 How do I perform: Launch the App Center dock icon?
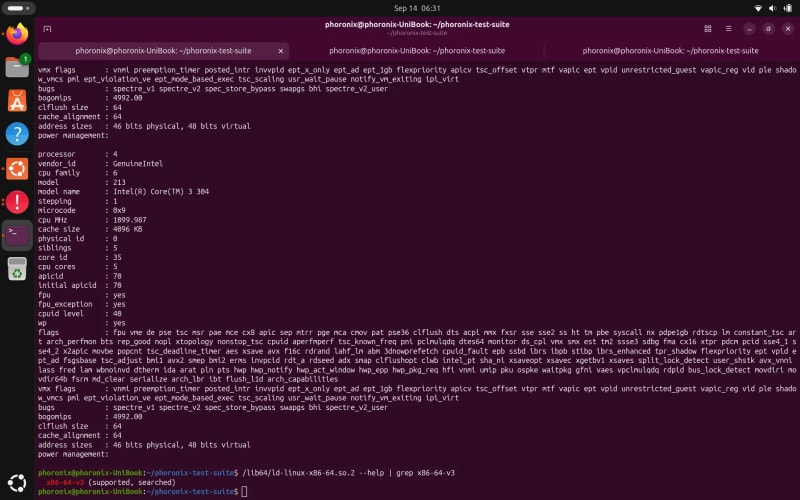click(17, 101)
